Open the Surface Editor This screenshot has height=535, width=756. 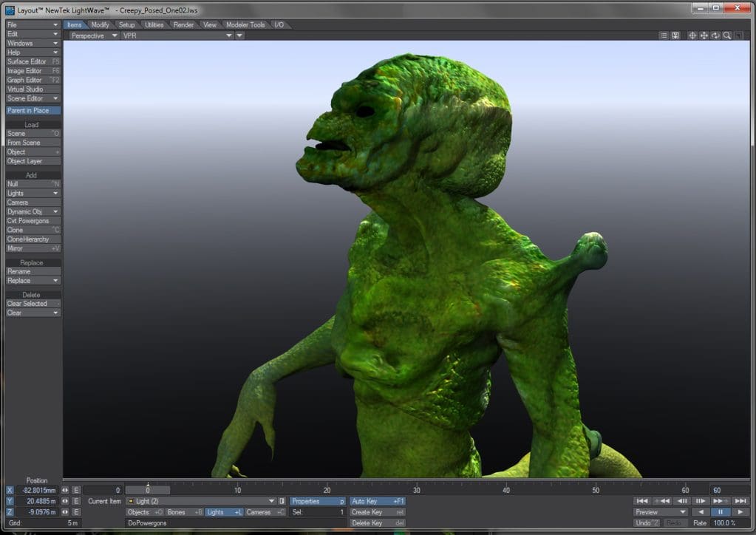(33, 61)
